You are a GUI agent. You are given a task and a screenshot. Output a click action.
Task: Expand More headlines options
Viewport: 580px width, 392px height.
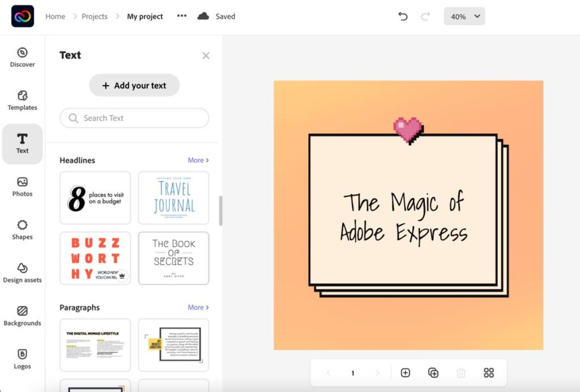[198, 160]
